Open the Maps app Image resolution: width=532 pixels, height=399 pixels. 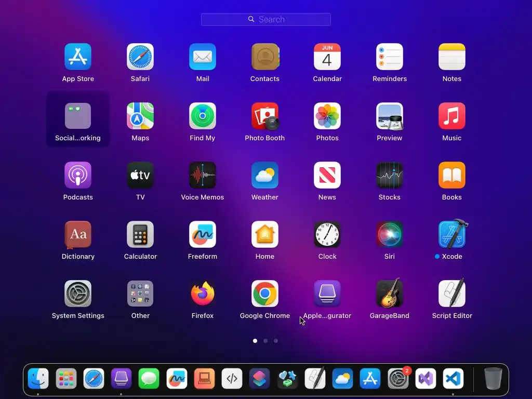[x=140, y=116]
